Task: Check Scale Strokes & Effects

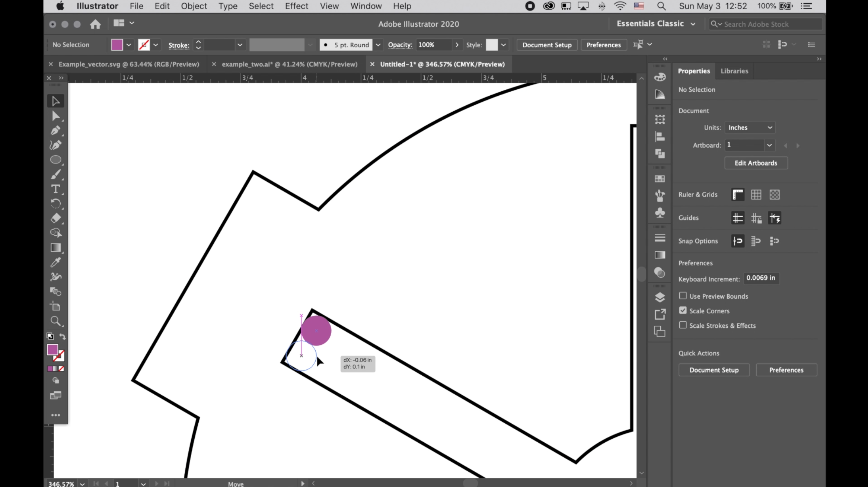Action: point(683,325)
